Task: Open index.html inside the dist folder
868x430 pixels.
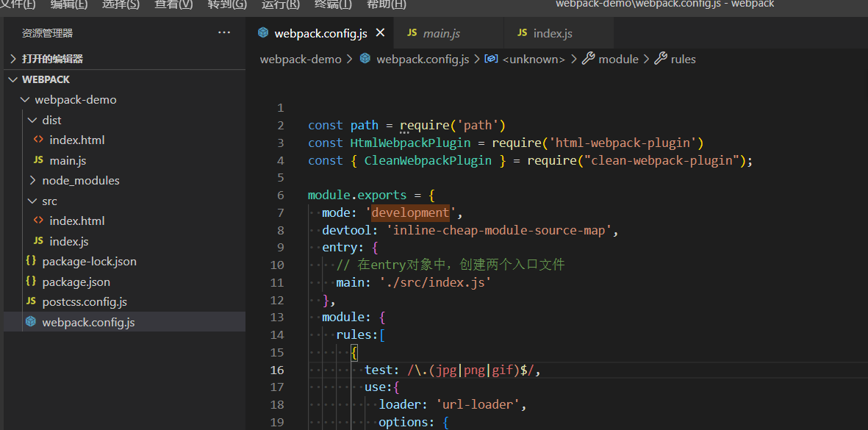Action: [x=124, y=140]
